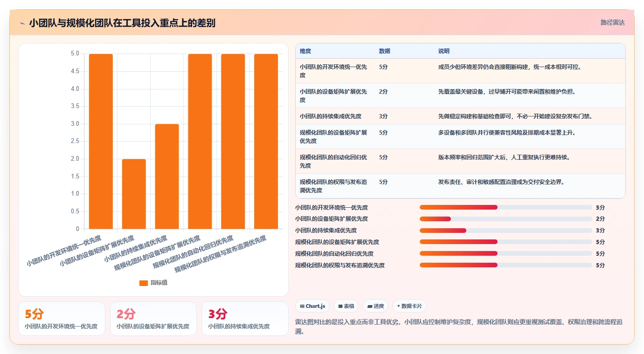Click progress bar for 小团队的开发环境统一优先度
Image resolution: width=644 pixels, height=354 pixels.
coord(506,207)
